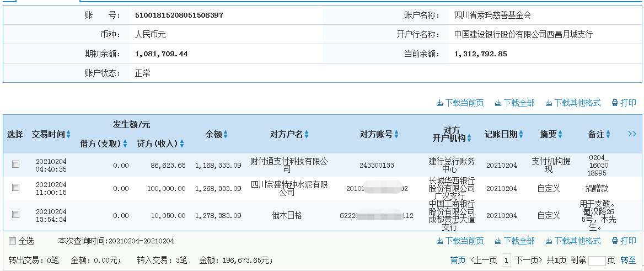Toggle the 全选 select-all checkbox
Screen dimensions: 644x271
click(12, 241)
